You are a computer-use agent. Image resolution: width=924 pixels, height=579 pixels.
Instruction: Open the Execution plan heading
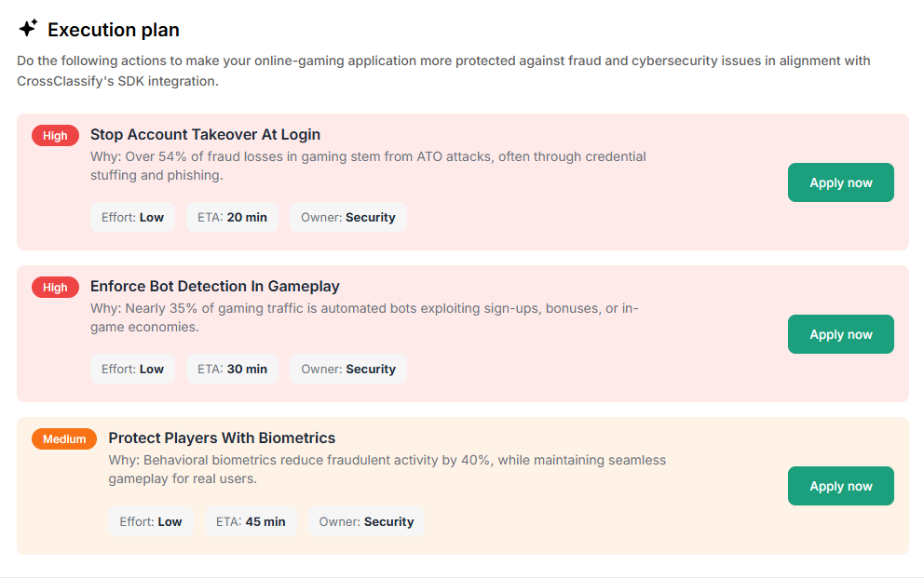tap(112, 29)
